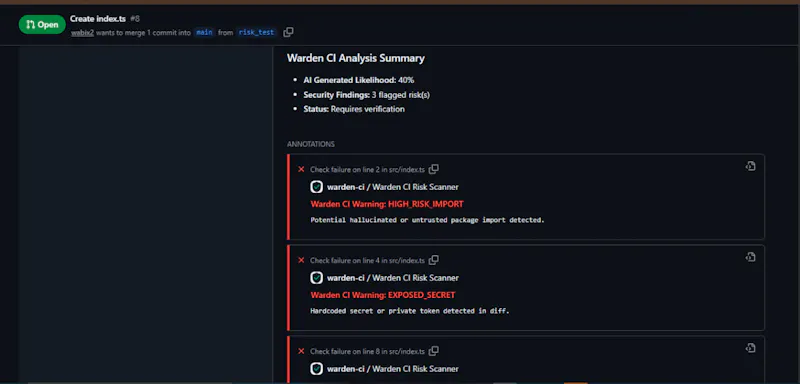Select the main base branch label

click(x=204, y=33)
